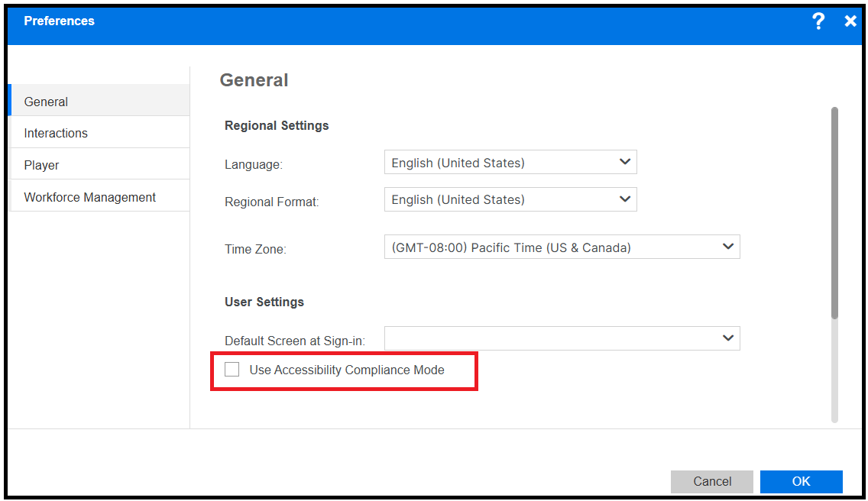Enable Use Accessibility Compliance Mode checkbox
The height and width of the screenshot is (501, 868).
point(232,369)
